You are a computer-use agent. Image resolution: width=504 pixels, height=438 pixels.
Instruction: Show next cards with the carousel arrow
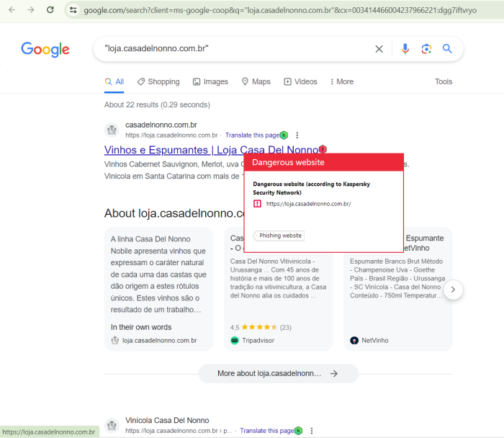[x=453, y=290]
